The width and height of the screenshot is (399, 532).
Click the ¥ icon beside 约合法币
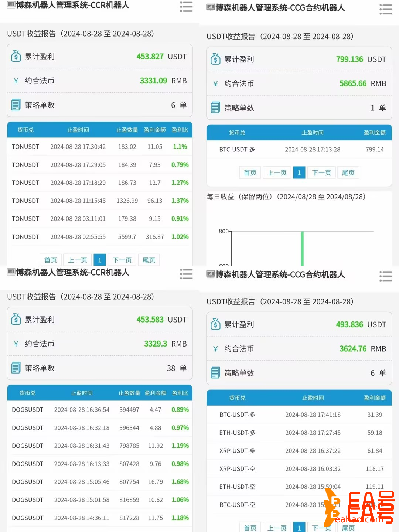click(16, 81)
